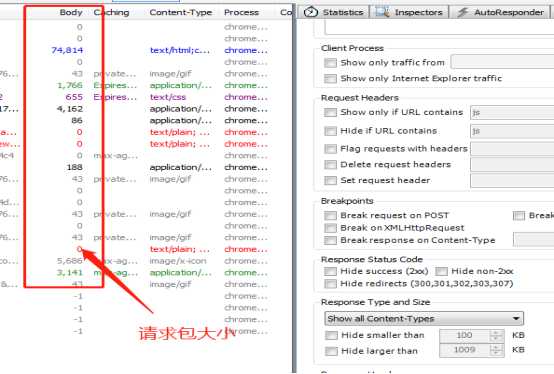Click the Set request header field

pyautogui.click(x=512, y=181)
